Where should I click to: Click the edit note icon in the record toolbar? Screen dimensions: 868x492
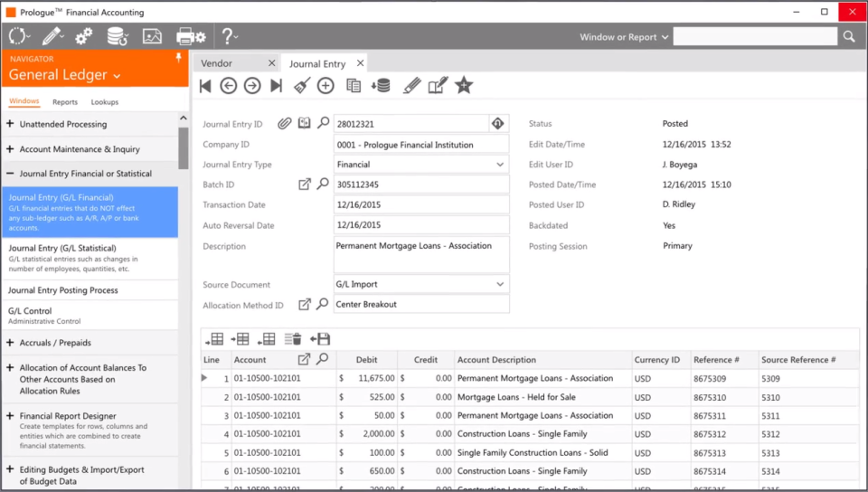pos(438,86)
